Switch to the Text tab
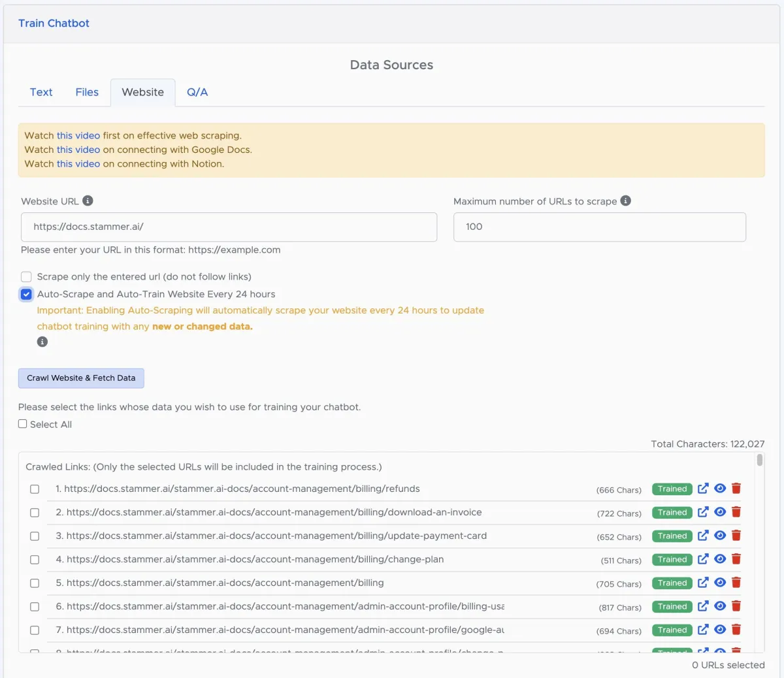784x678 pixels. [x=41, y=92]
